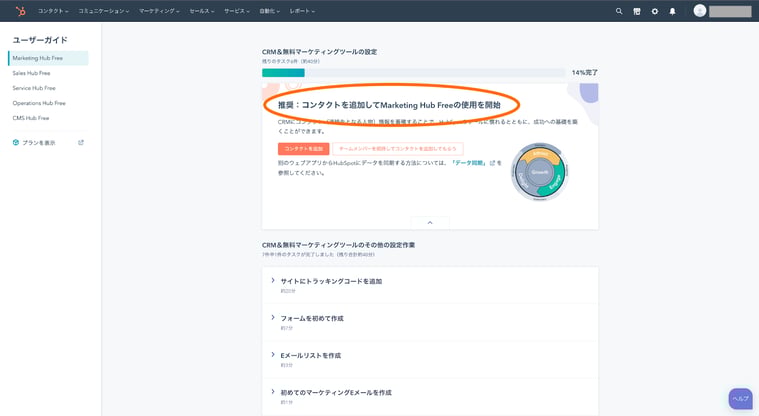This screenshot has height=416, width=759.
Task: Open the コンタクト menu
Action: click(x=53, y=11)
